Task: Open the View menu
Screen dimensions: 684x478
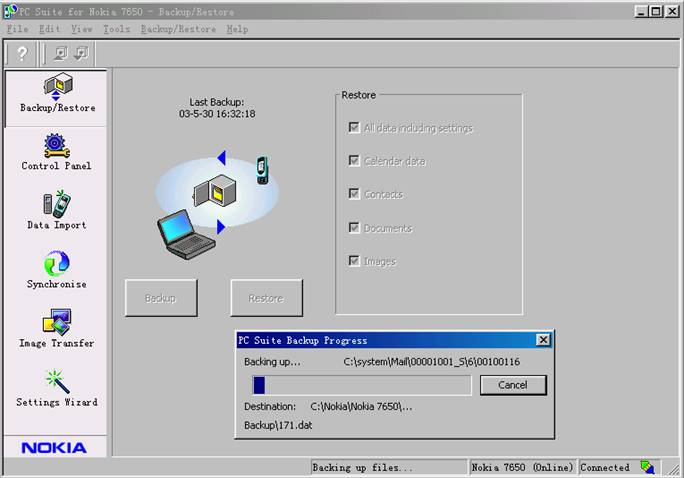Action: point(82,29)
